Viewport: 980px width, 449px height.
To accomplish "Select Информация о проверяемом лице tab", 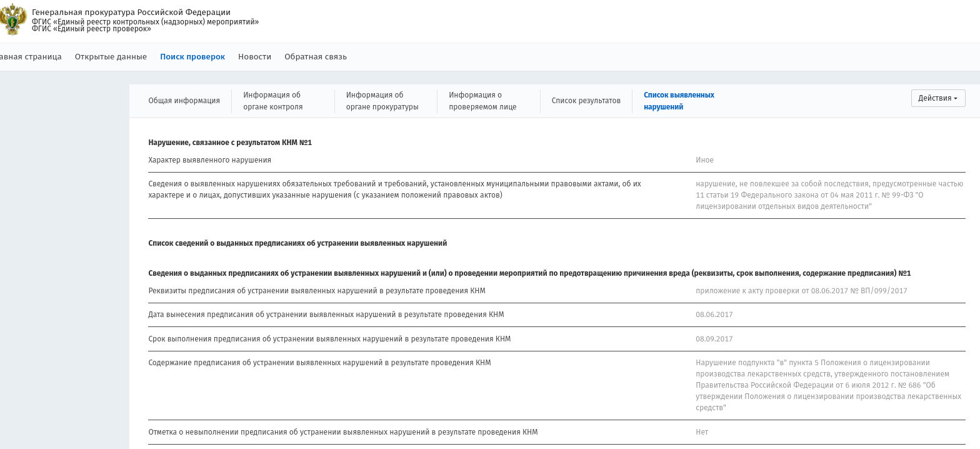I will tap(482, 101).
